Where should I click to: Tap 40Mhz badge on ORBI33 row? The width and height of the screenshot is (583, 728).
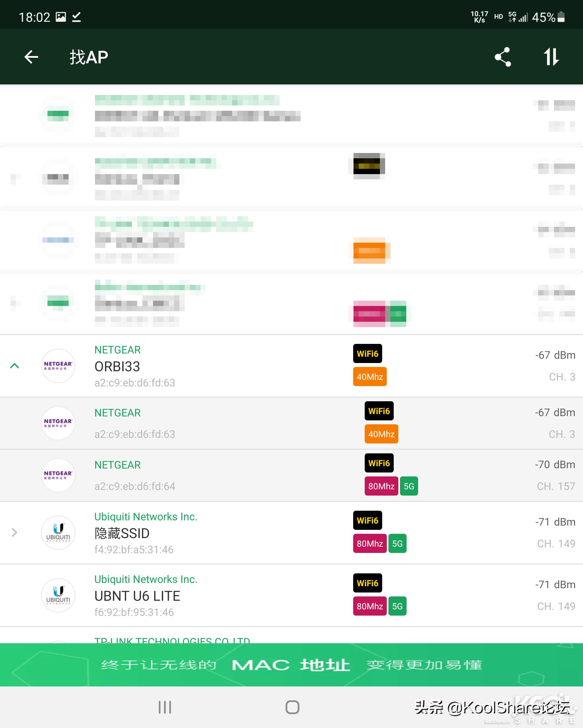(370, 377)
